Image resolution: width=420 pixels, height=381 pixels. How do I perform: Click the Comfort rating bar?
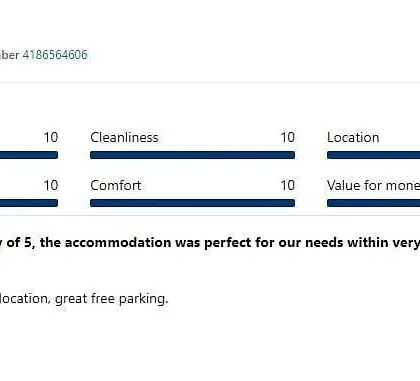[x=193, y=203]
